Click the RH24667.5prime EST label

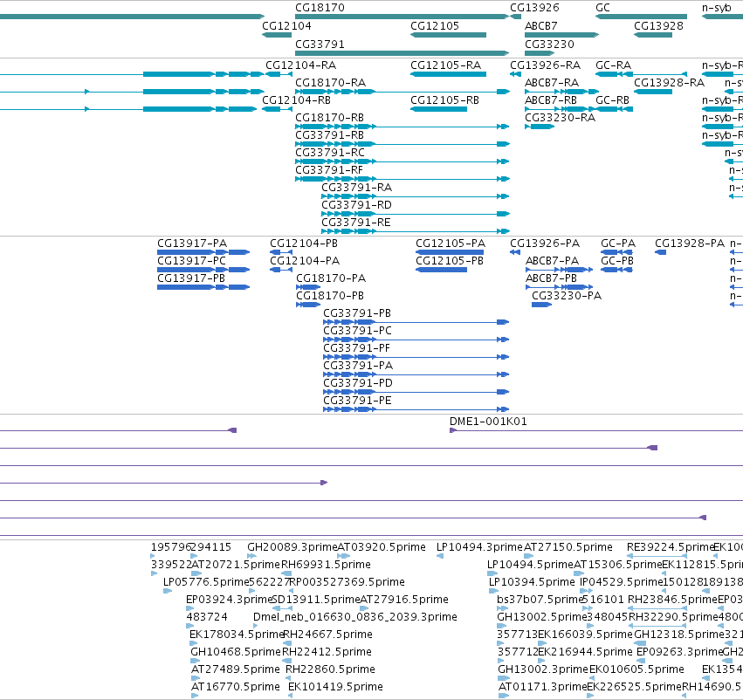pos(328,635)
